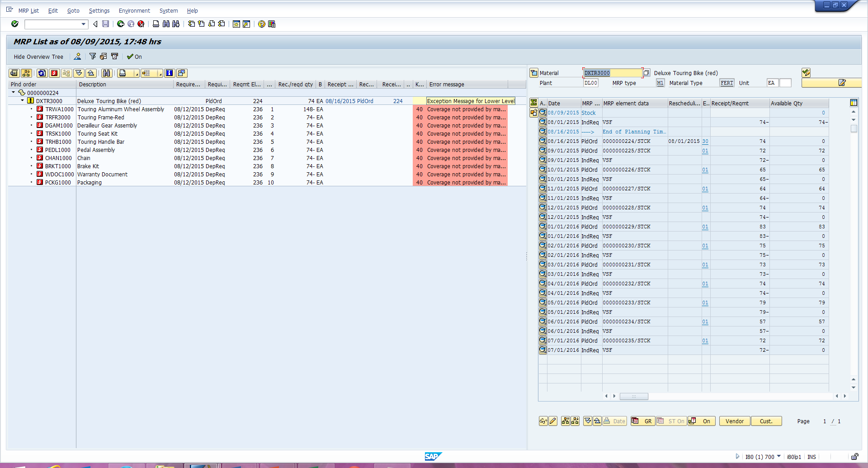Open exception link 01 on 09/01/2015 row
Image resolution: width=868 pixels, height=468 pixels.
[x=705, y=151]
